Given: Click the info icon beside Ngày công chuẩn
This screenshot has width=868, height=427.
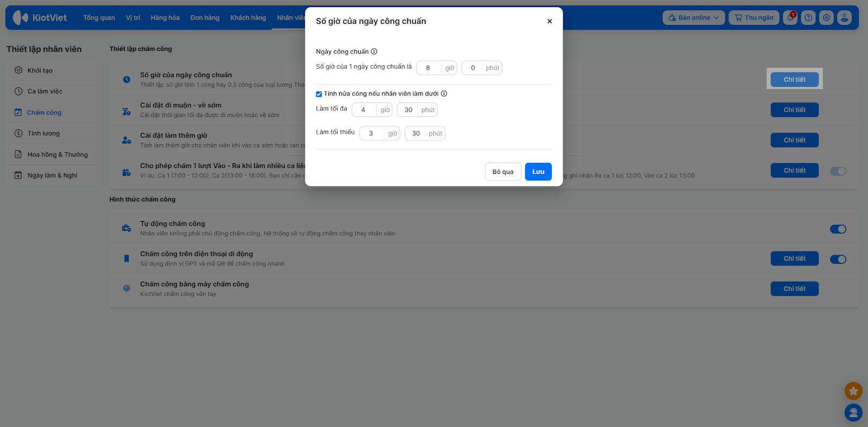Looking at the screenshot, I should pos(374,51).
